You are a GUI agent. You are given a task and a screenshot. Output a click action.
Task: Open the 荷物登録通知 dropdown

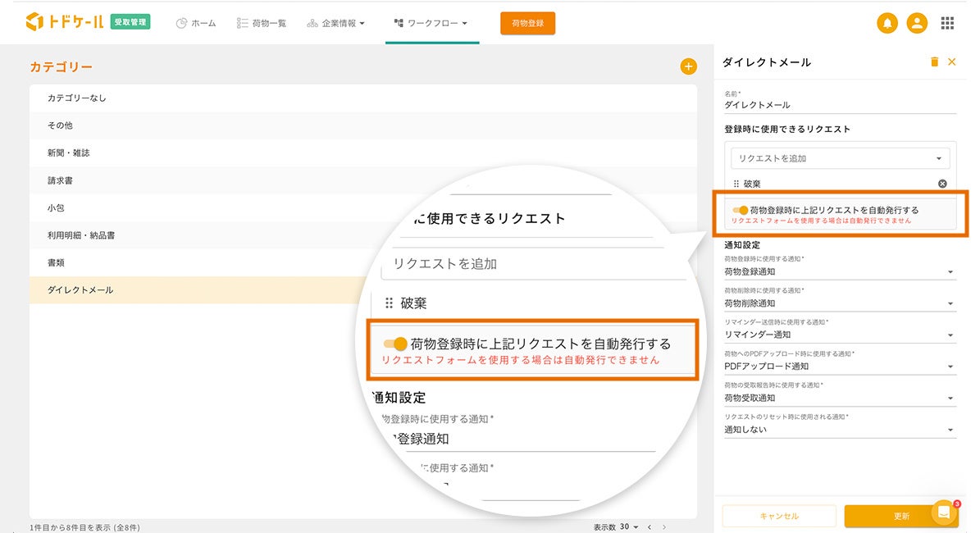click(x=840, y=271)
